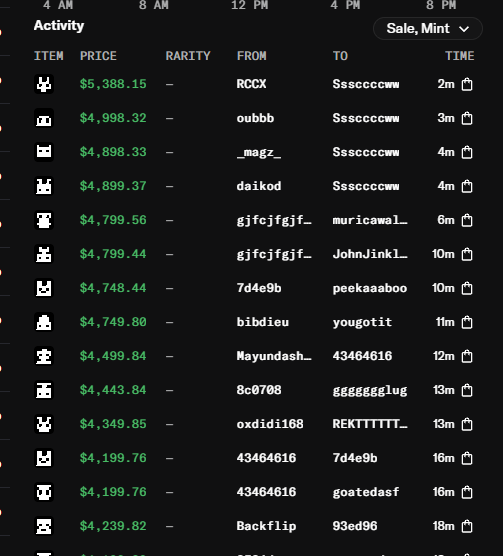Click the sale bag icon in the 2m row
The image size is (503, 556).
467,84
